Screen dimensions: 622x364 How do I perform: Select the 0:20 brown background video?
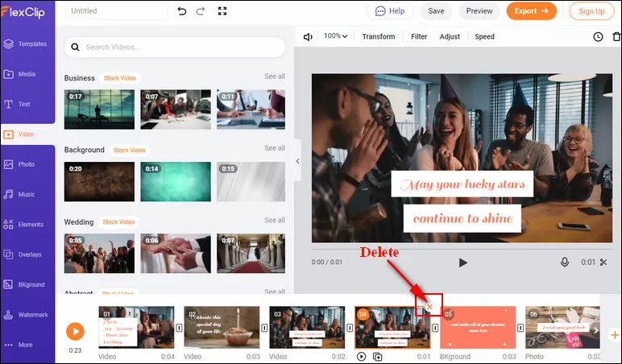coord(99,182)
